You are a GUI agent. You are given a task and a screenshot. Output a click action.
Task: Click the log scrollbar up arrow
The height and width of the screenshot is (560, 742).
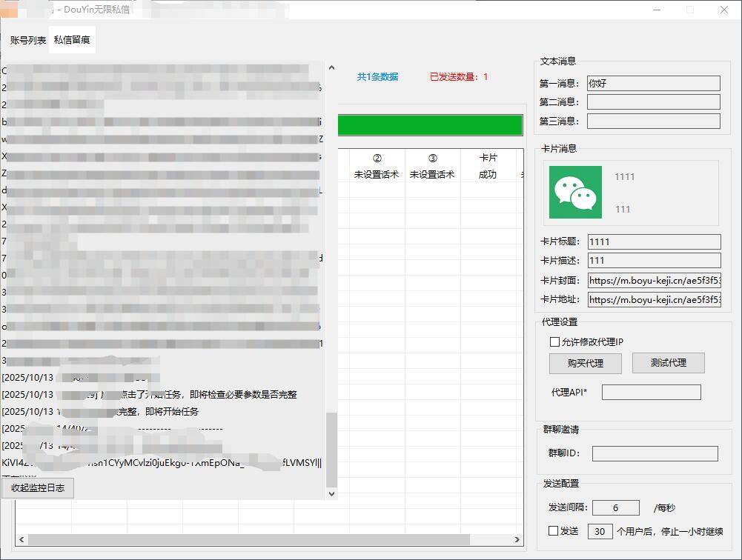[x=331, y=68]
